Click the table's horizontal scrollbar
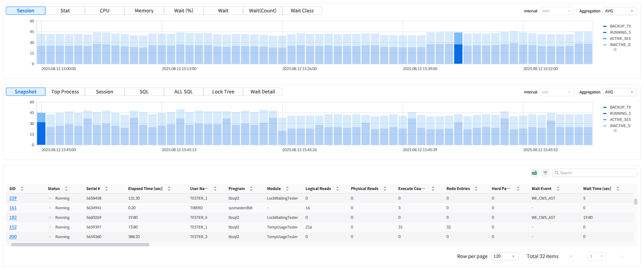The width and height of the screenshot is (644, 270). coord(80,245)
